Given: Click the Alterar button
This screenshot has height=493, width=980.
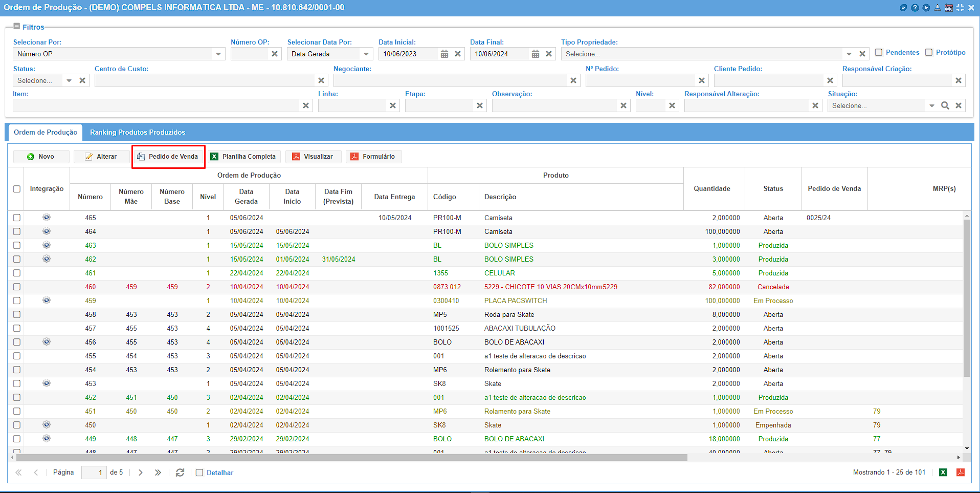Looking at the screenshot, I should click(101, 157).
